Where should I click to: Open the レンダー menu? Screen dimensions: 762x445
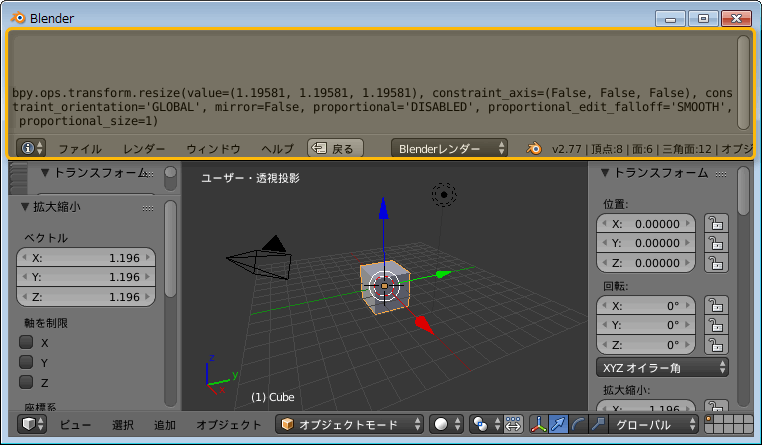pyautogui.click(x=144, y=149)
